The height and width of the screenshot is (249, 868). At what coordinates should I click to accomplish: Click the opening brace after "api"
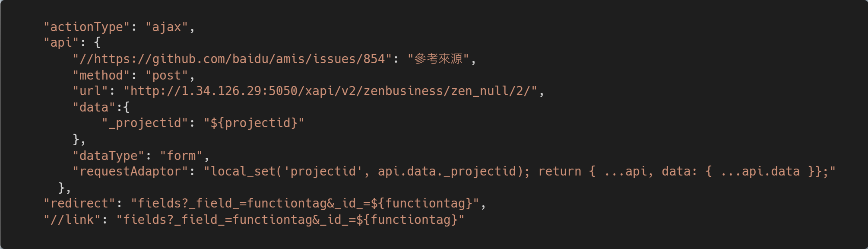pos(97,43)
